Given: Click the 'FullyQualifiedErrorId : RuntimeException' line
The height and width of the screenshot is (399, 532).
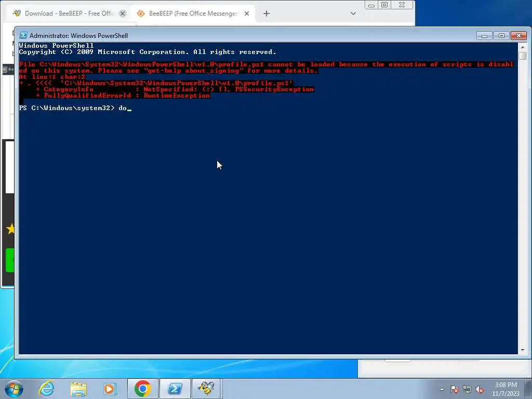Looking at the screenshot, I should point(123,96).
